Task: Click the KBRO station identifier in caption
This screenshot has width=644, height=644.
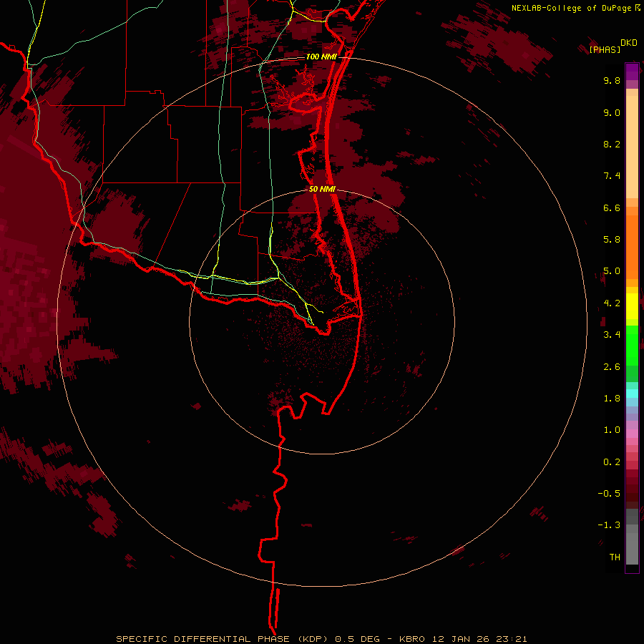Action: 412,639
